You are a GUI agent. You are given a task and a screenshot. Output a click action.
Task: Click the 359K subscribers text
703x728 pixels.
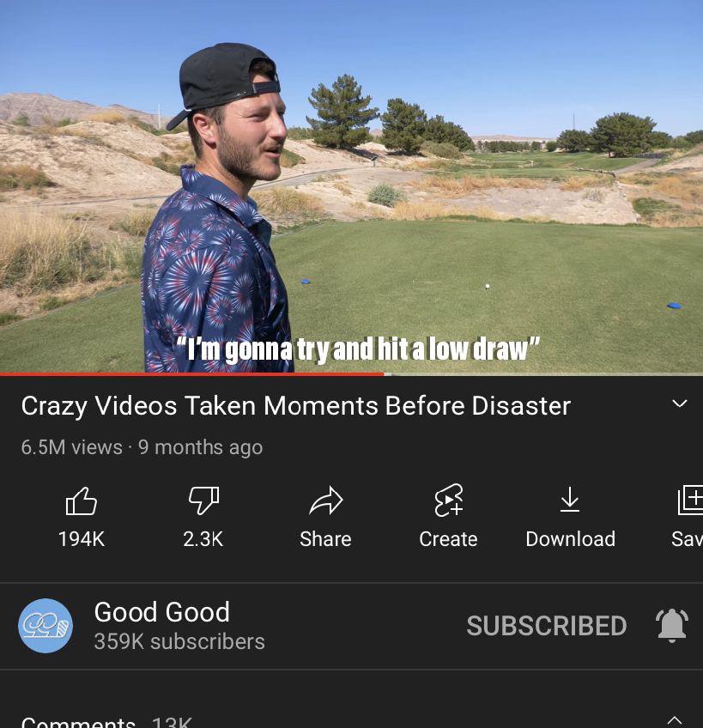point(179,641)
